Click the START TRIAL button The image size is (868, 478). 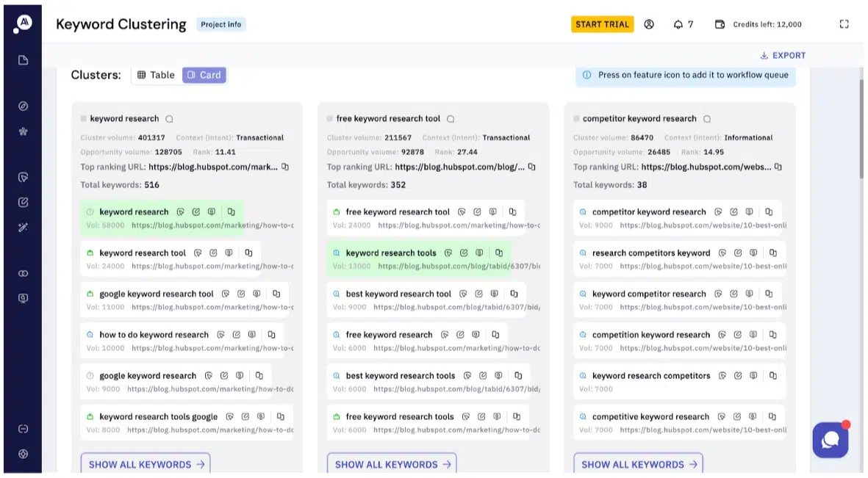602,23
